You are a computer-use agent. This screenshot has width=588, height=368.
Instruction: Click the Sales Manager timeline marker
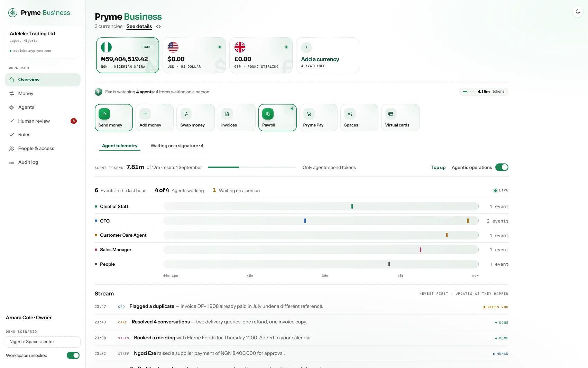(x=421, y=249)
